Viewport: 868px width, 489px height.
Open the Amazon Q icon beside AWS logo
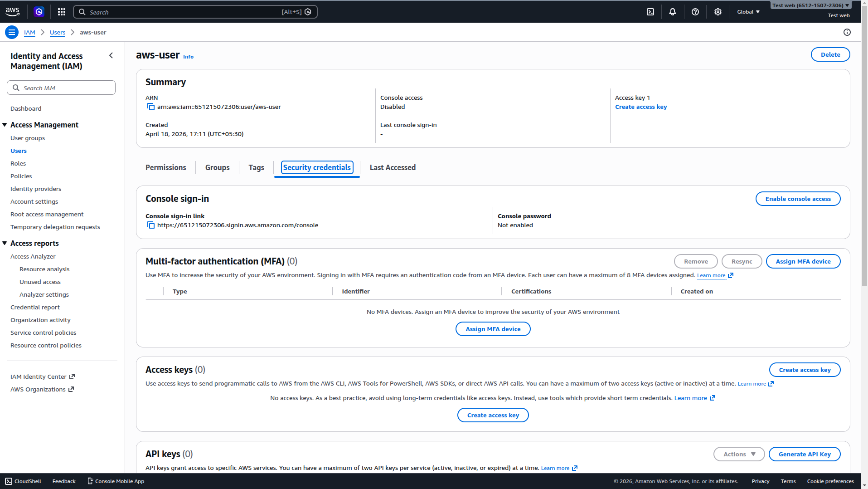(39, 12)
